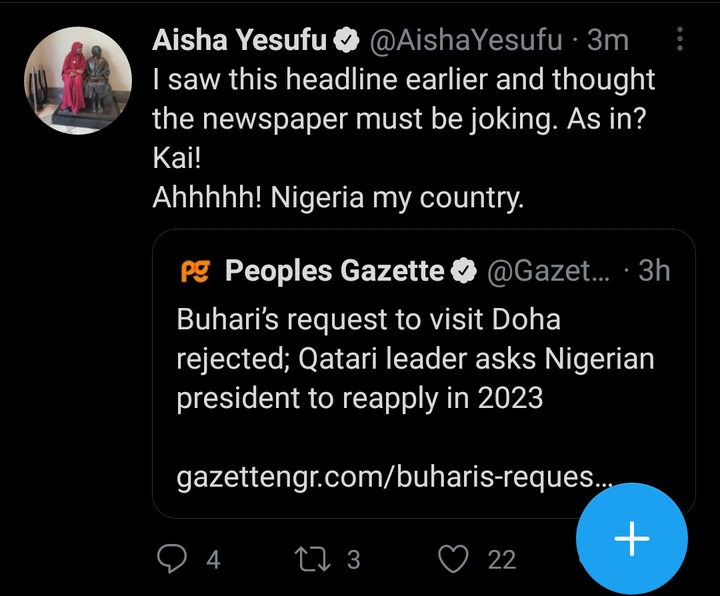Image resolution: width=720 pixels, height=596 pixels.
Task: Like the tweet with the heart icon
Action: coord(455,559)
